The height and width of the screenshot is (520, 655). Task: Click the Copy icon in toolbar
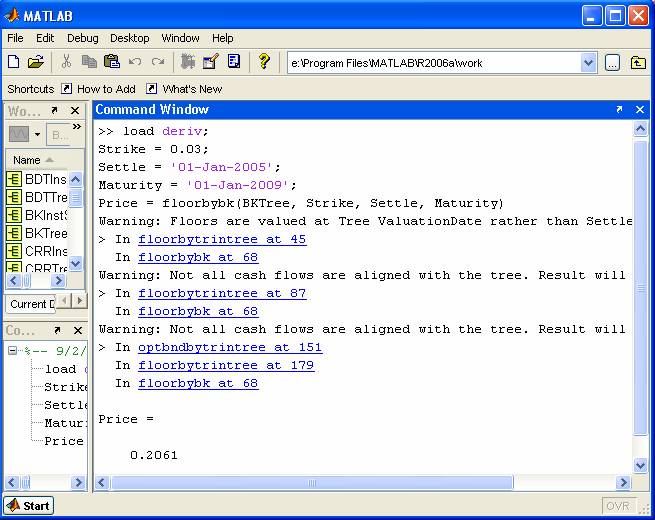click(x=89, y=62)
